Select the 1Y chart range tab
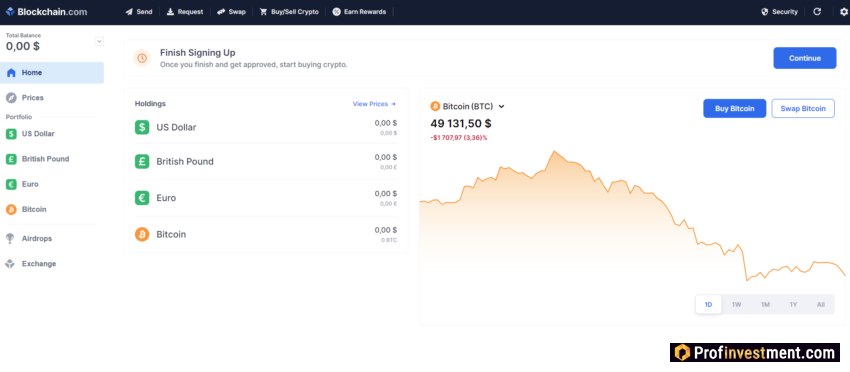This screenshot has height=372, width=850. pyautogui.click(x=793, y=305)
